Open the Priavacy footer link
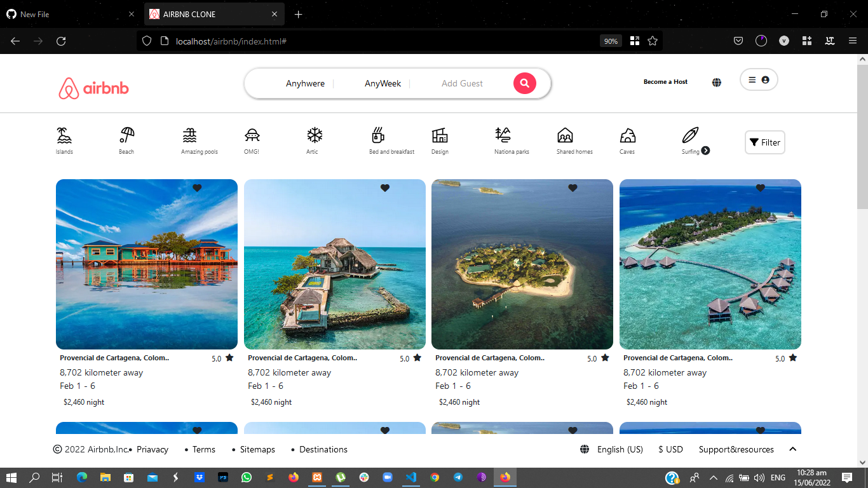868x488 pixels. [x=153, y=449]
